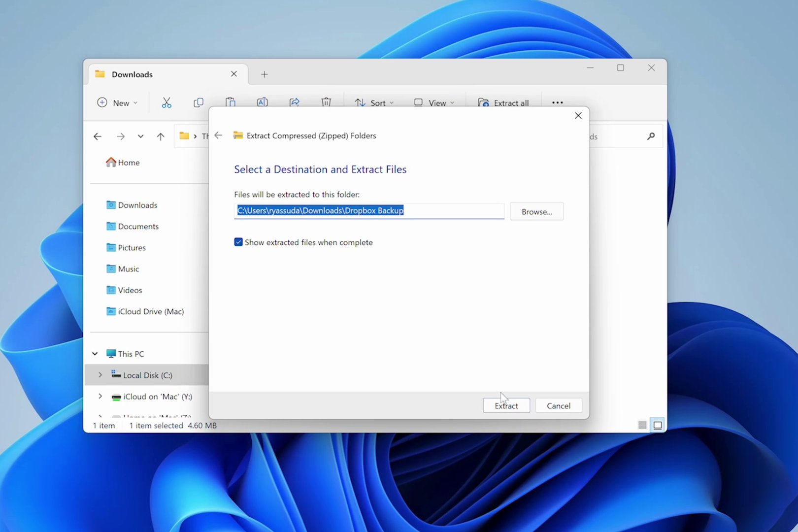798x532 pixels.
Task: Open the Sort dropdown
Action: point(374,102)
